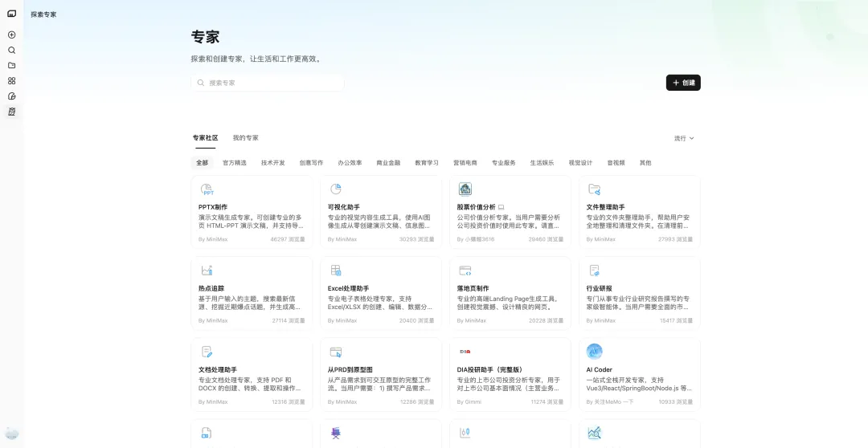Click the 文件整理助手 folder icon

(594, 189)
